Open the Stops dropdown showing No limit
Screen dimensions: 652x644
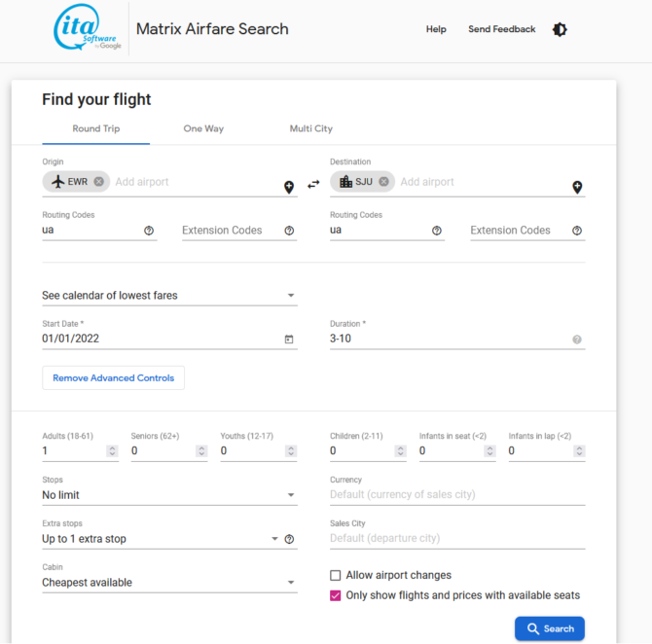point(169,495)
